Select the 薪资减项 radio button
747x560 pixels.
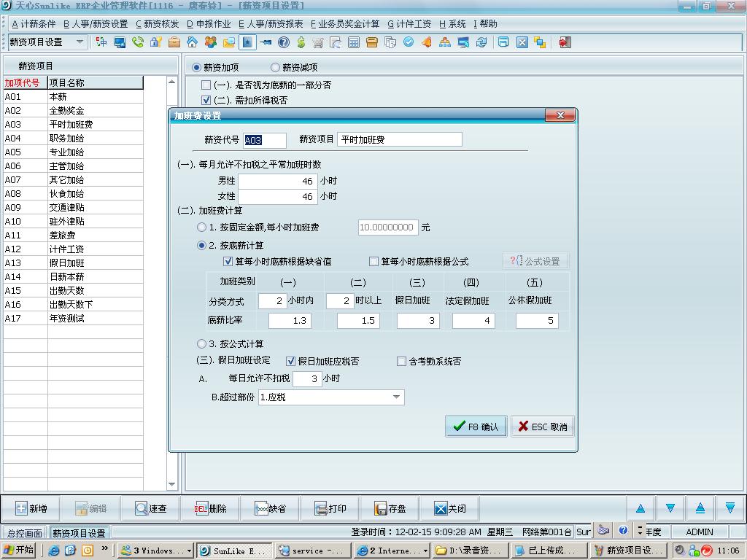coord(275,68)
